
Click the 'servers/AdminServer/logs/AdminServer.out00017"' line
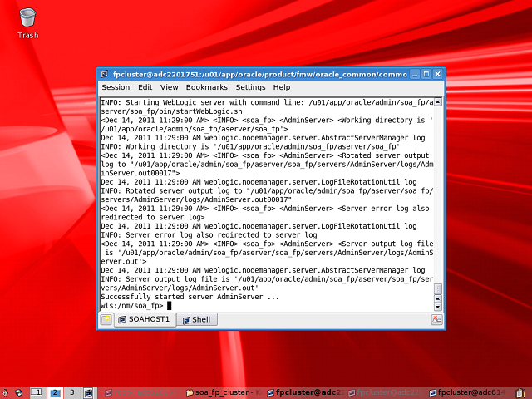point(196,199)
